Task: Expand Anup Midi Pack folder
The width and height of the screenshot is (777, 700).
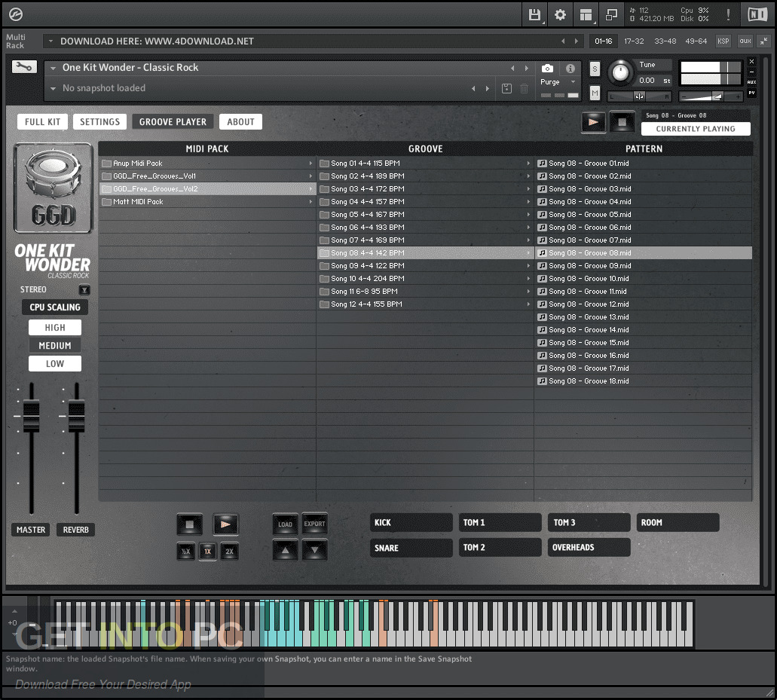Action: tap(310, 163)
